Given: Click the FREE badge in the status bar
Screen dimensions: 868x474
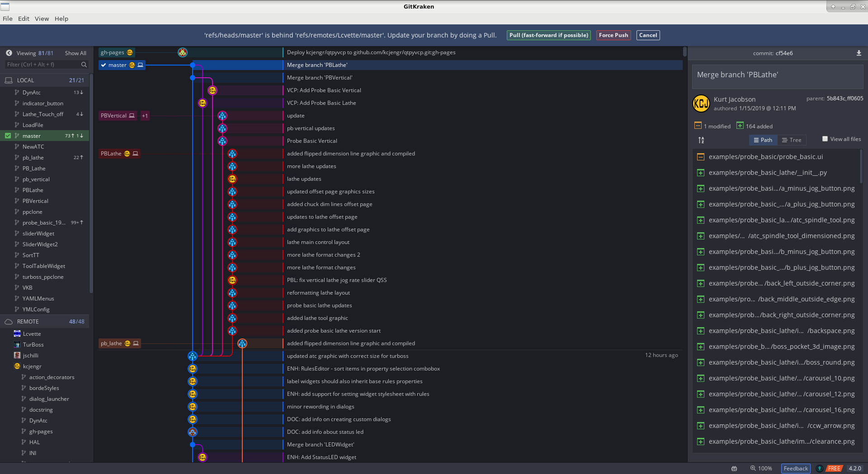Looking at the screenshot, I should (834, 469).
